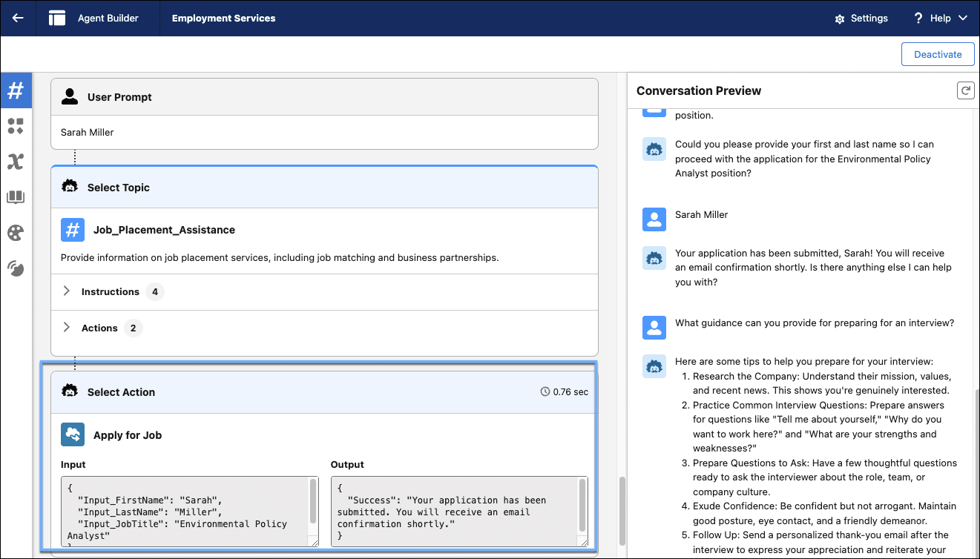Click the Apply for Job action icon
This screenshot has width=980, height=559.
pos(73,435)
